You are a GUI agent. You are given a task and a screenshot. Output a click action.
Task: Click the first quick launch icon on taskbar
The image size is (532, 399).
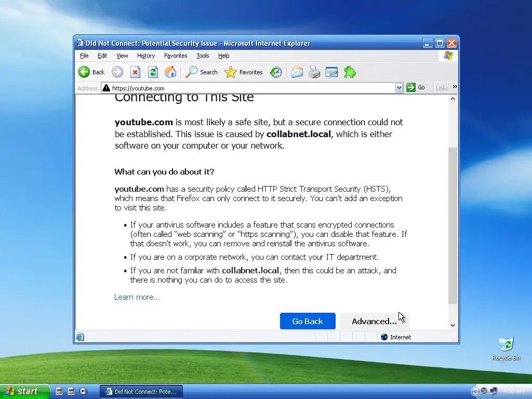[59, 391]
